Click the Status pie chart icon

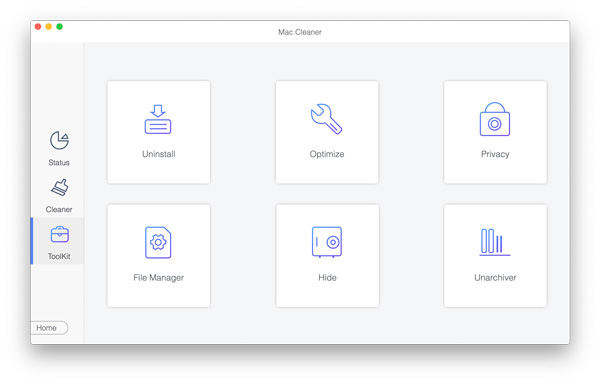coord(59,140)
